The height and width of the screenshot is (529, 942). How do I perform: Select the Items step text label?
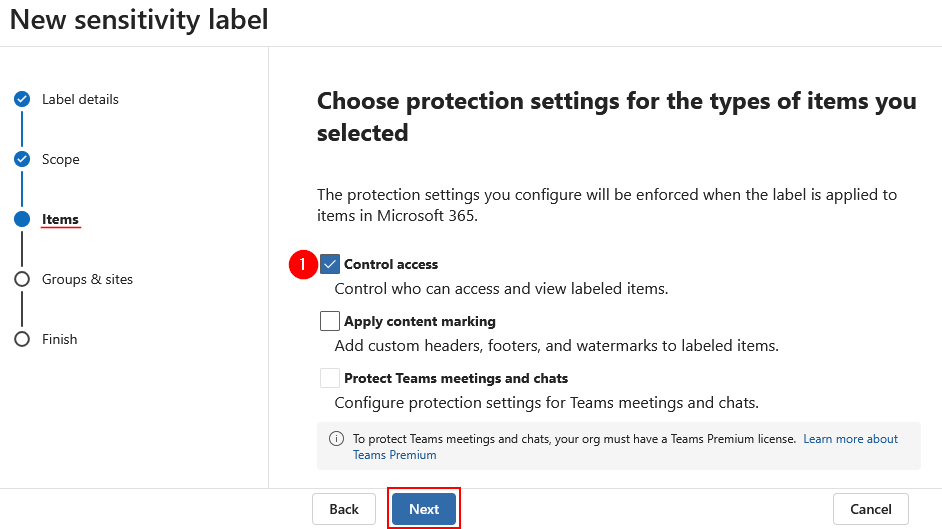click(x=60, y=219)
